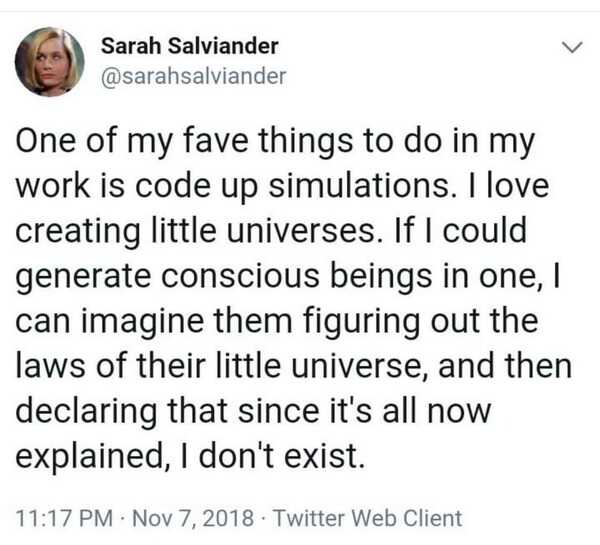Expand the tweet options chevron
The width and height of the screenshot is (600, 545).
572,47
